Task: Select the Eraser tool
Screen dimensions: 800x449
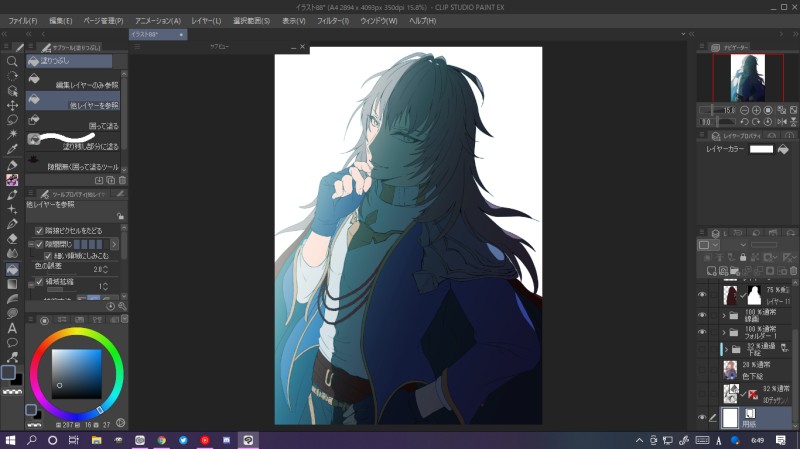Action: pyautogui.click(x=12, y=239)
